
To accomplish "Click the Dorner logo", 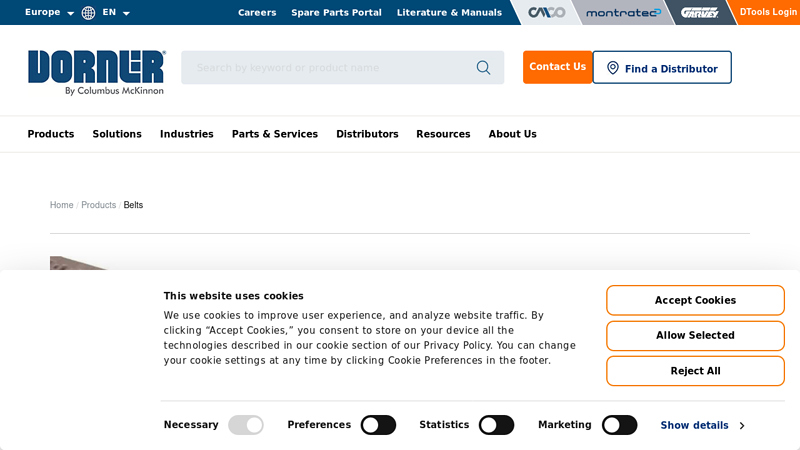I will pos(96,71).
